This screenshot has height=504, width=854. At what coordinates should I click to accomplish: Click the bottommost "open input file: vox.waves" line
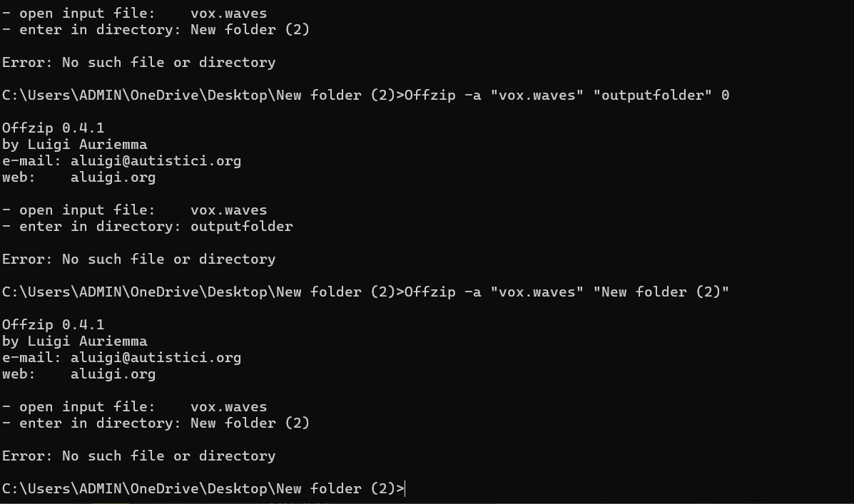(x=135, y=406)
